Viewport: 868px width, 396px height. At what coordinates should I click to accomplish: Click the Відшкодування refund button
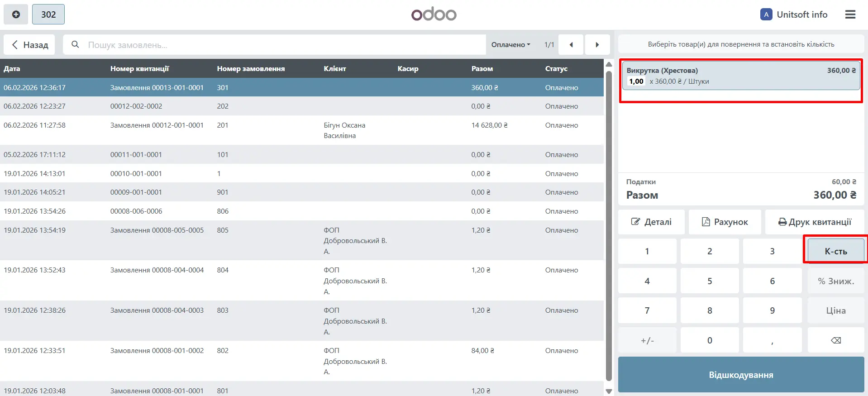pos(741,375)
